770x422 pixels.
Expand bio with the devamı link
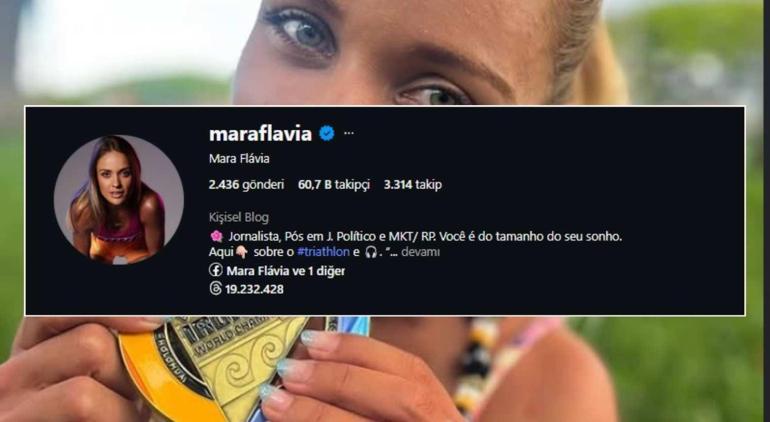tap(420, 252)
